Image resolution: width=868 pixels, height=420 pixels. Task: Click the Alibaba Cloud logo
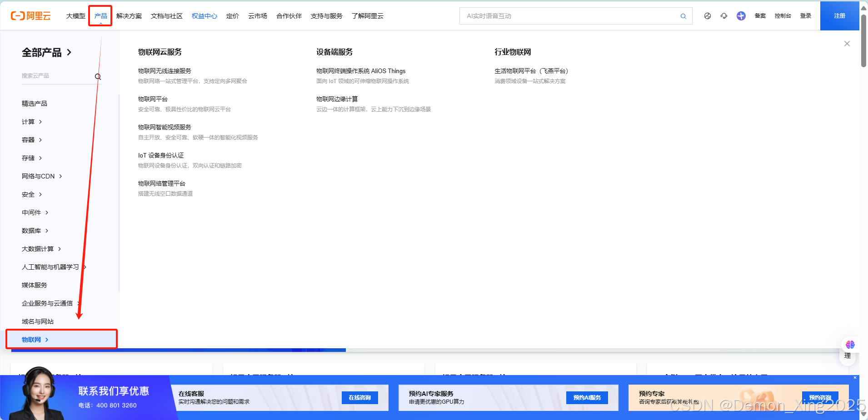[x=30, y=16]
